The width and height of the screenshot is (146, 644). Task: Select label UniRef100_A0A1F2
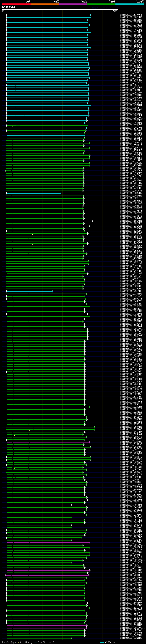(131, 90)
